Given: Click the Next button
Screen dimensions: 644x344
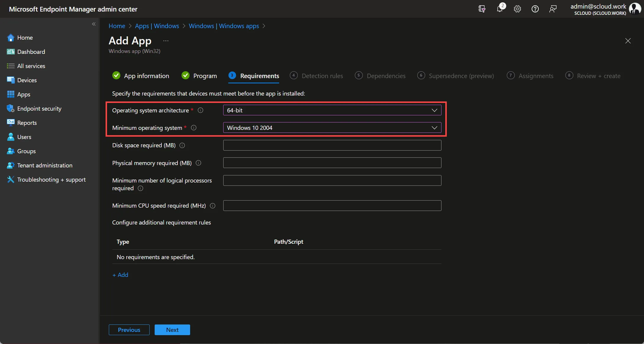Looking at the screenshot, I should click(172, 330).
